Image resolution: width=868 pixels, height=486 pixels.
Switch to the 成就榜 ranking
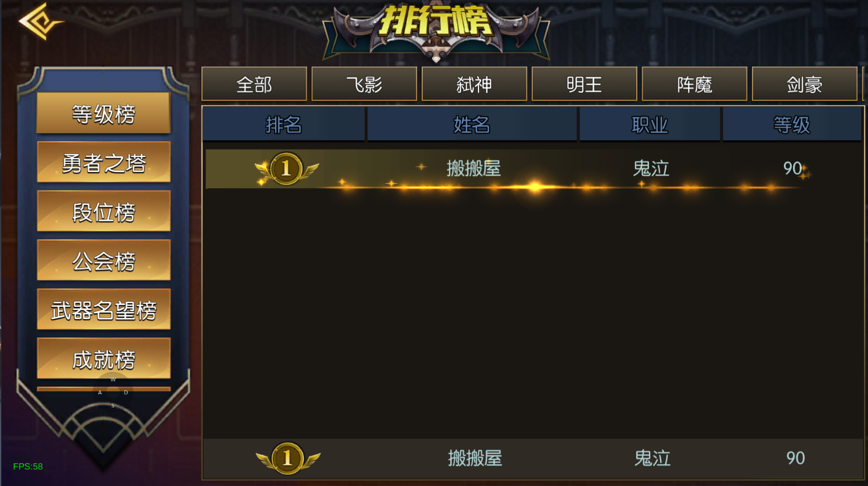(x=104, y=358)
